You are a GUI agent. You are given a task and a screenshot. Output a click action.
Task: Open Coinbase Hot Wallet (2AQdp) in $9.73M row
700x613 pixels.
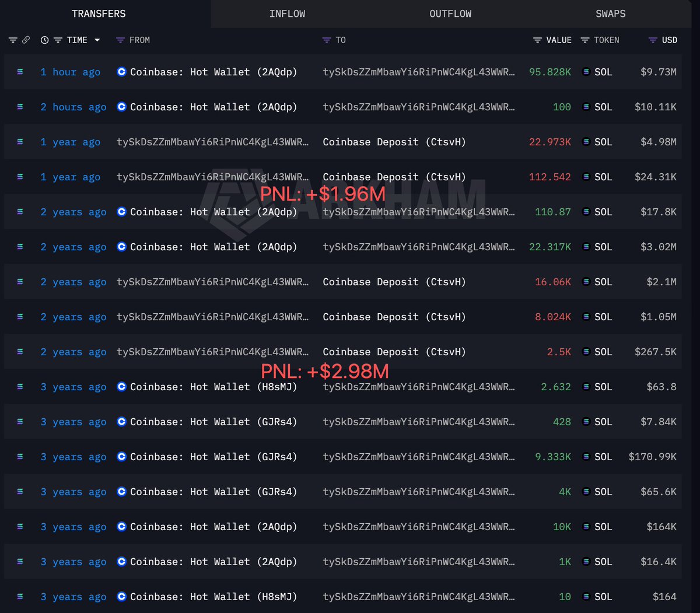pos(213,72)
